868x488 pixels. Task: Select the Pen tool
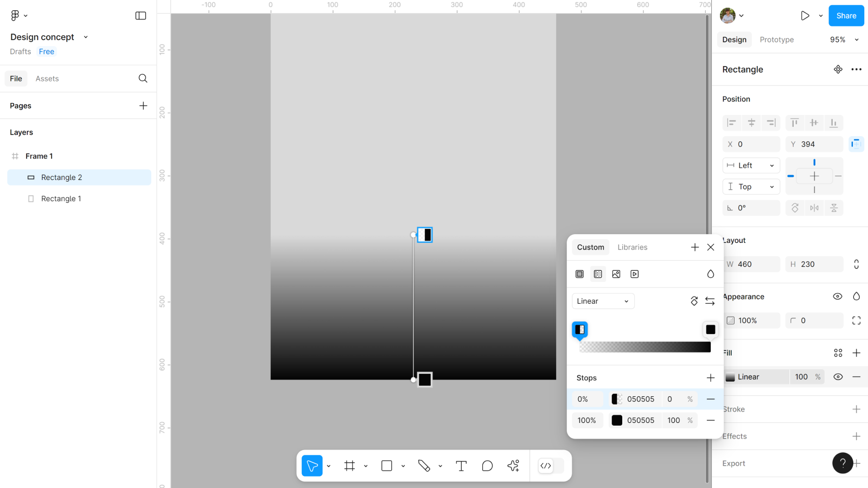point(424,466)
